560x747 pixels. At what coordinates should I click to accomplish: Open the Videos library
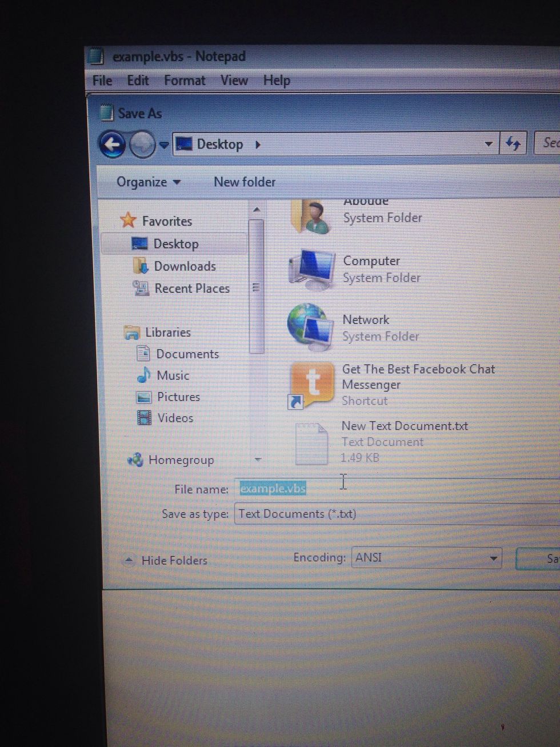point(175,418)
